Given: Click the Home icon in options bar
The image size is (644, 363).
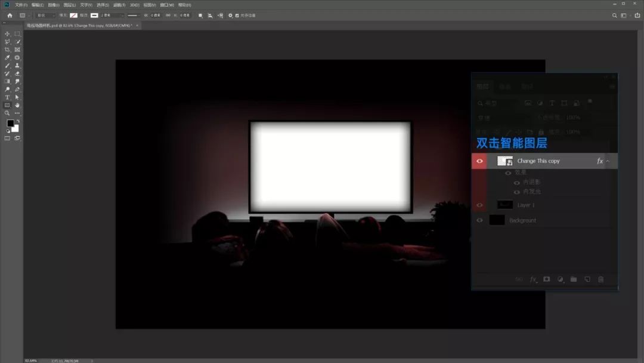Looking at the screenshot, I should 10,15.
